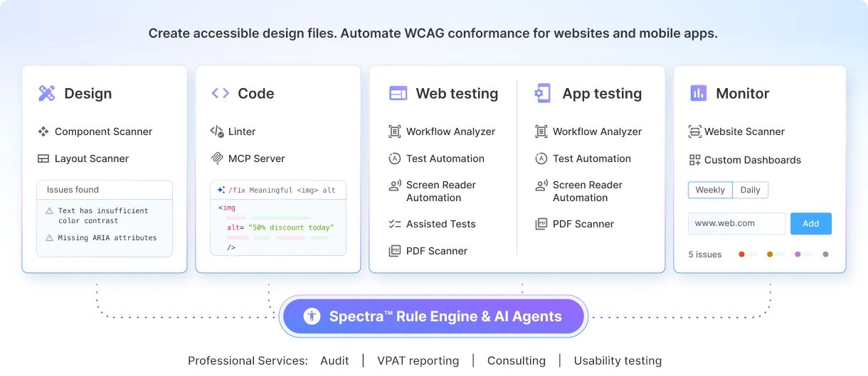868x376 pixels.
Task: Click the Add button next to www.web.com
Action: tap(811, 223)
